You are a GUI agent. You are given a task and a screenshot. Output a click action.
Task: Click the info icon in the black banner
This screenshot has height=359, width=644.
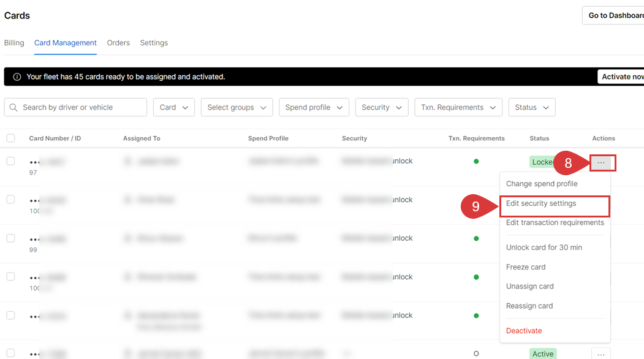click(17, 77)
